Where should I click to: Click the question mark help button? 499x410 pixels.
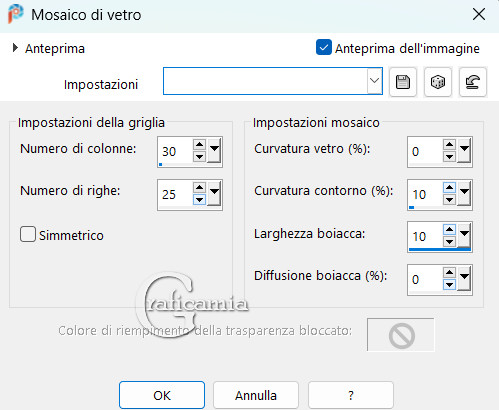351,395
